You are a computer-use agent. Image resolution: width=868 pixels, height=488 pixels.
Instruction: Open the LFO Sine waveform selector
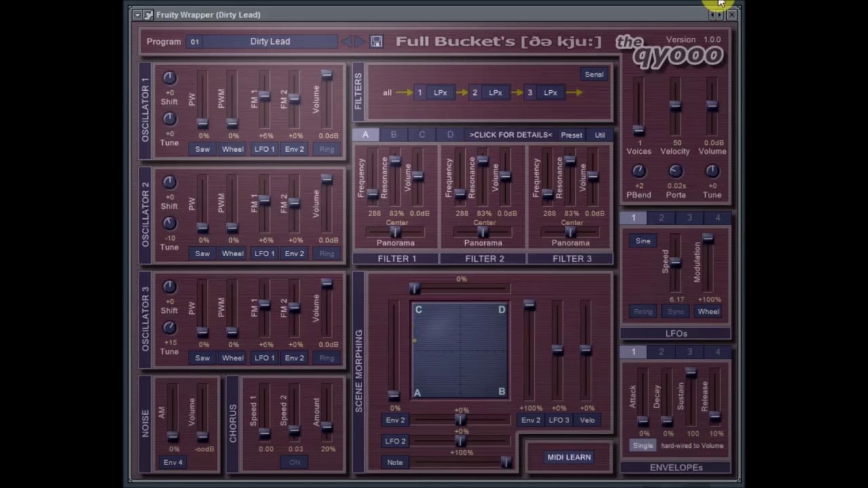(x=643, y=241)
